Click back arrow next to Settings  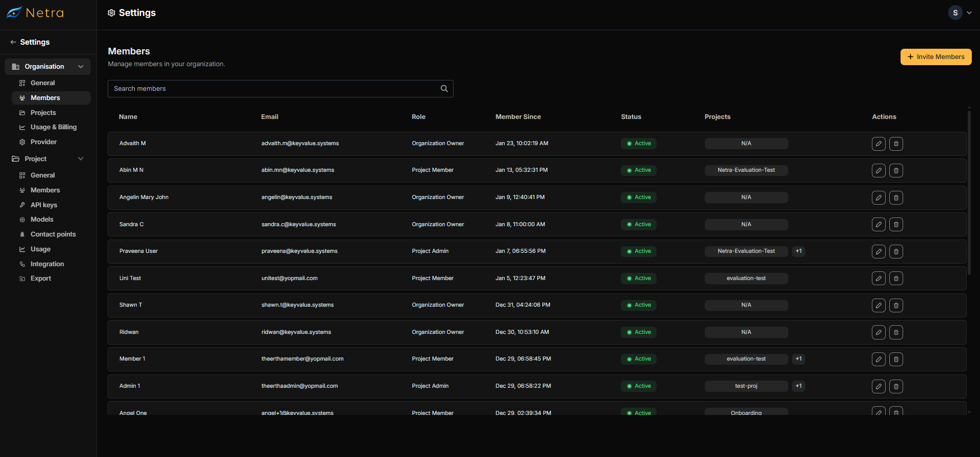13,42
